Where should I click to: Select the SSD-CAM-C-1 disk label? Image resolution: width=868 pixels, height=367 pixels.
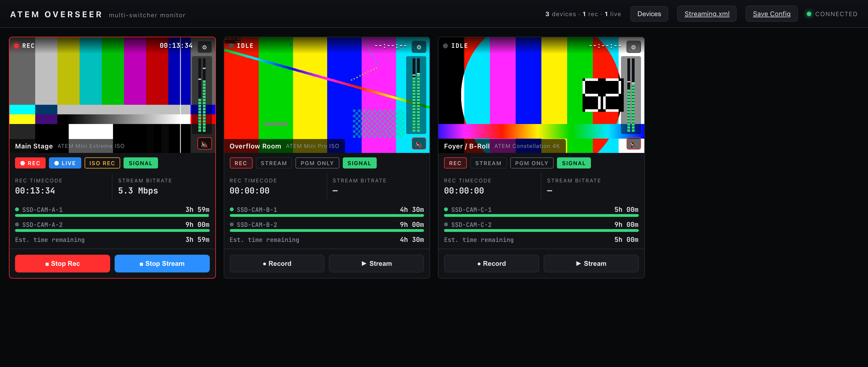[471, 209]
